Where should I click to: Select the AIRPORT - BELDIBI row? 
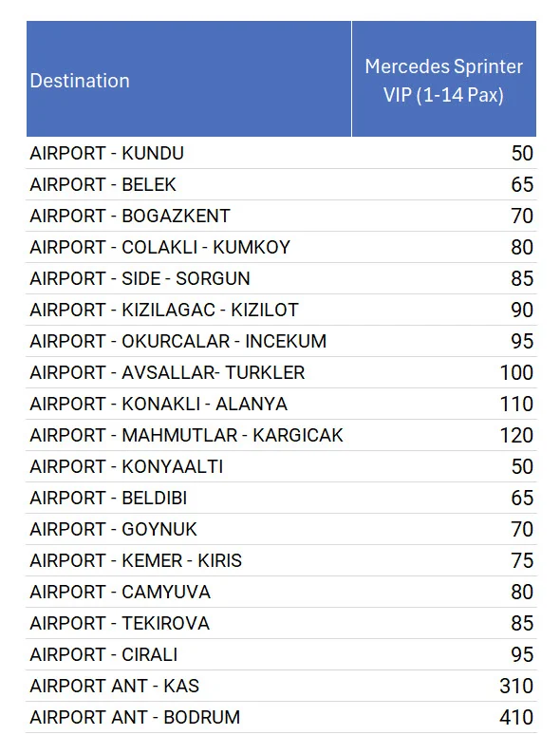point(281,498)
